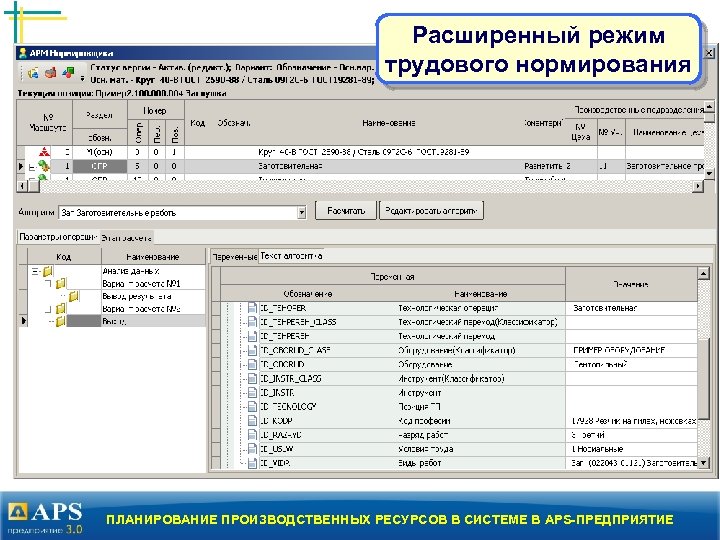The image size is (720, 540).
Task: Click the document icon beside ID_TEHPEREH
Action: pos(252,336)
